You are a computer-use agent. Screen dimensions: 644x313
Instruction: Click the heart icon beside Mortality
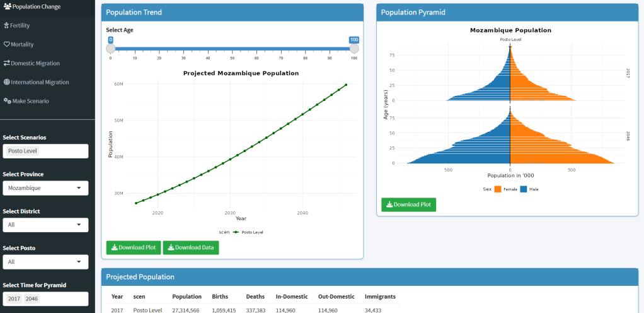6,44
